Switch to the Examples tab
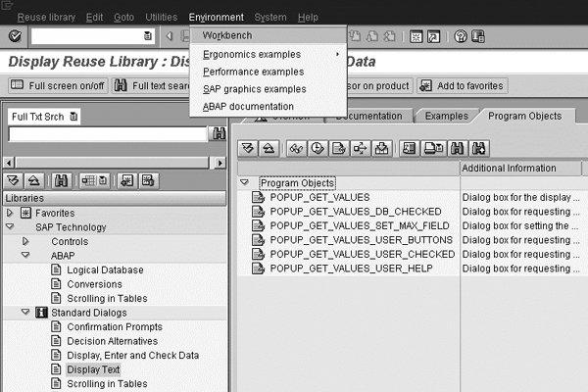This screenshot has height=392, width=588. pyautogui.click(x=444, y=116)
